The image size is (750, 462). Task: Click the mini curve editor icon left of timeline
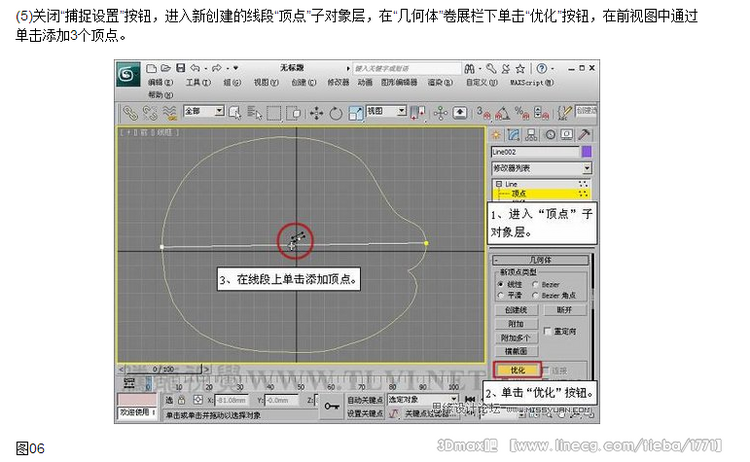pyautogui.click(x=129, y=383)
